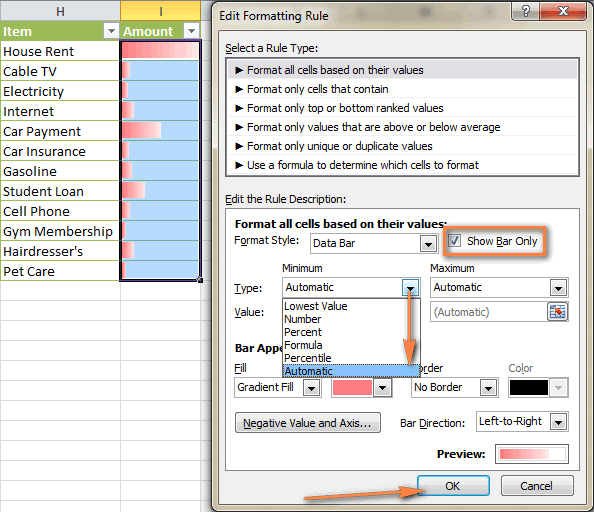
Task: Open Negative Value and Axis settings
Action: (x=308, y=423)
